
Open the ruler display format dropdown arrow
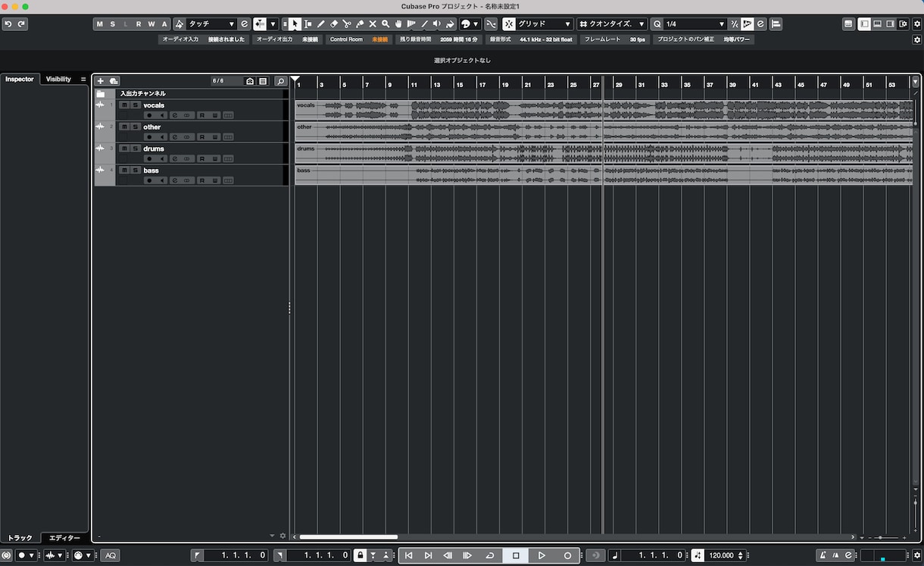click(916, 81)
